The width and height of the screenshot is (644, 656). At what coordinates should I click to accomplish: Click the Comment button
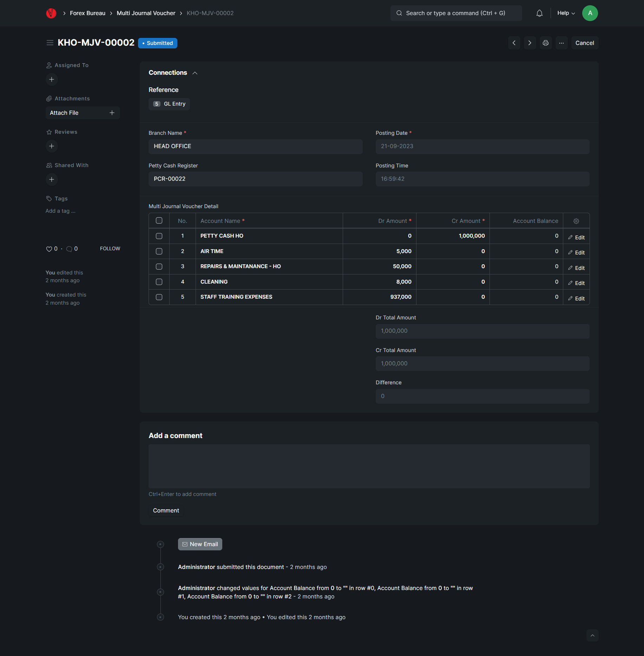[x=166, y=510]
